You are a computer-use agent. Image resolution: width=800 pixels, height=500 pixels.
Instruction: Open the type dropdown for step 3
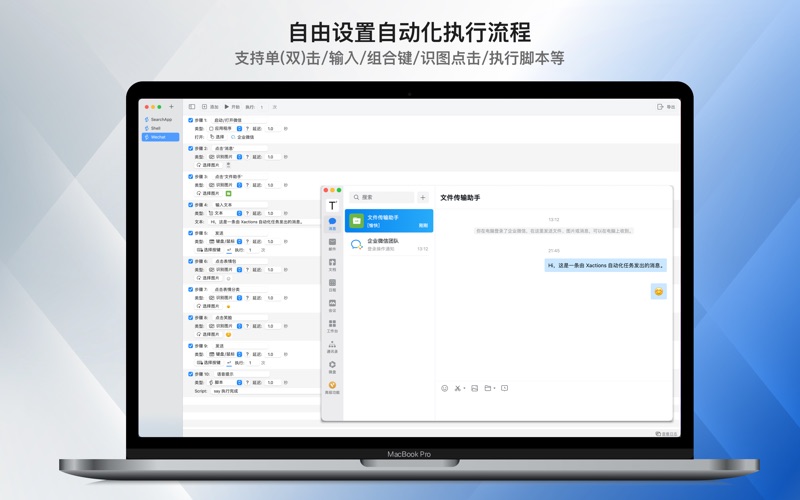(x=225, y=185)
